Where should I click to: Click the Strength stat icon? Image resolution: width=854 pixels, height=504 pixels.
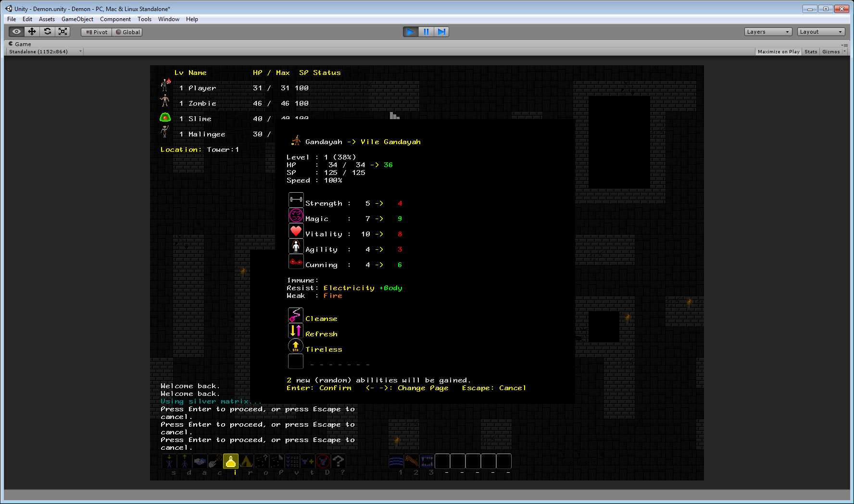pos(296,200)
